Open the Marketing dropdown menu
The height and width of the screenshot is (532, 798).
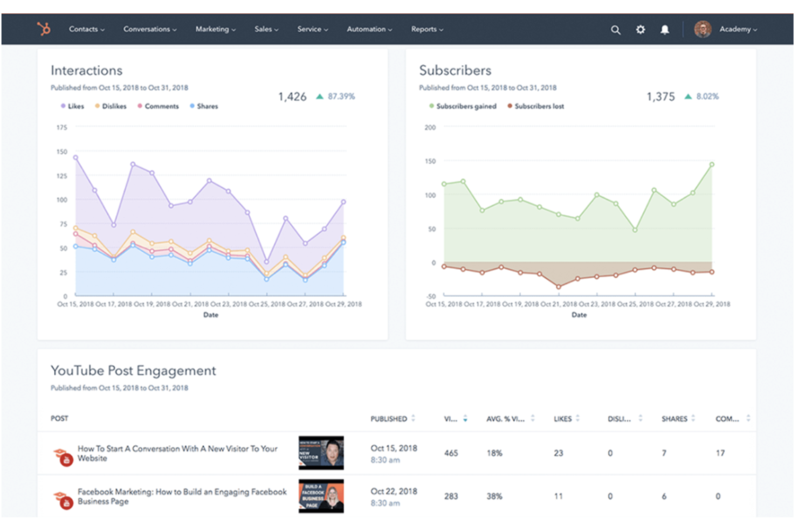click(x=215, y=30)
